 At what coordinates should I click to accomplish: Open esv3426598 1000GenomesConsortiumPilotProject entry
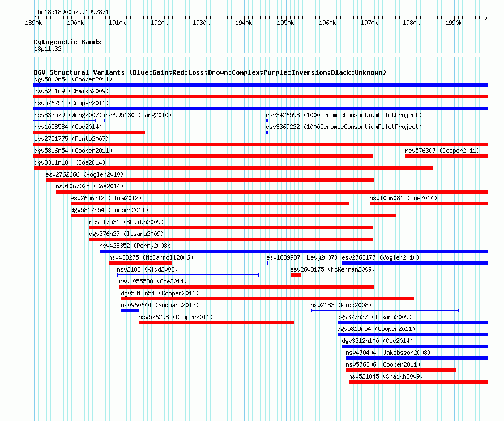tap(344, 115)
